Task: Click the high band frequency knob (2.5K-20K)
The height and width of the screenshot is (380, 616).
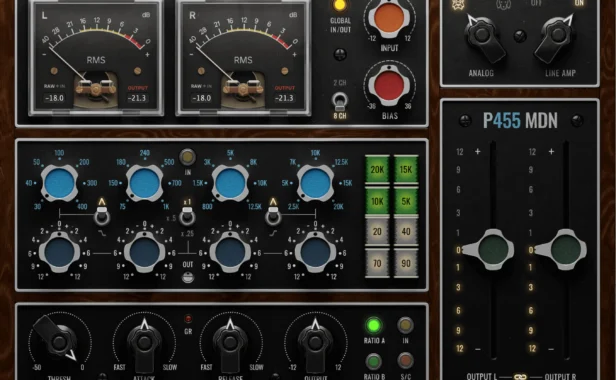Action: (315, 183)
